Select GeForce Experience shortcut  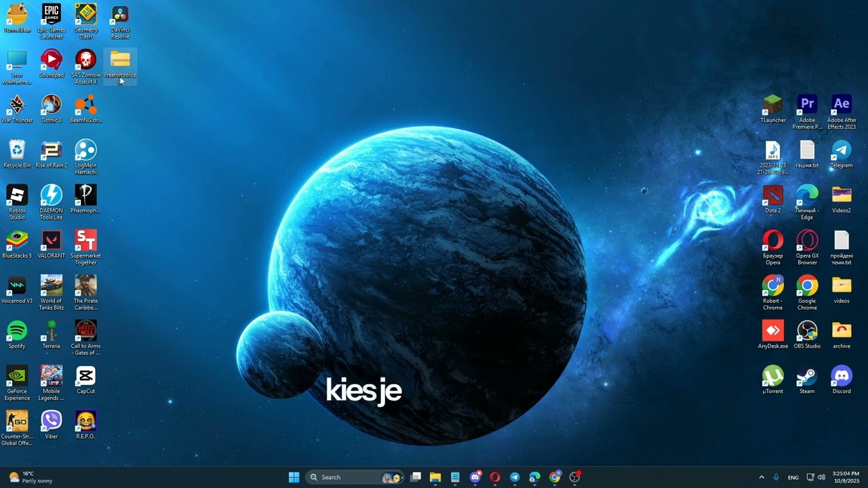pyautogui.click(x=17, y=383)
